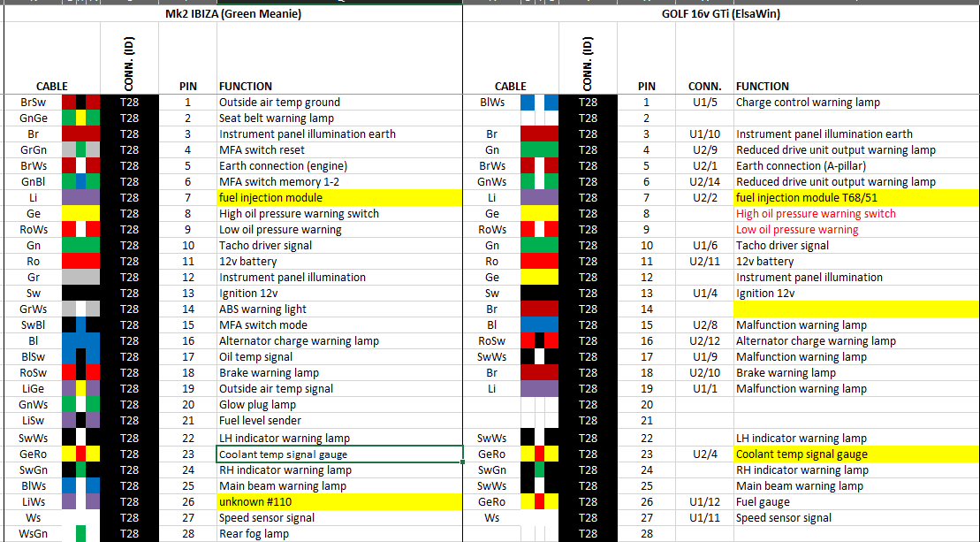Select the "Fuel level sender" cell

339,421
